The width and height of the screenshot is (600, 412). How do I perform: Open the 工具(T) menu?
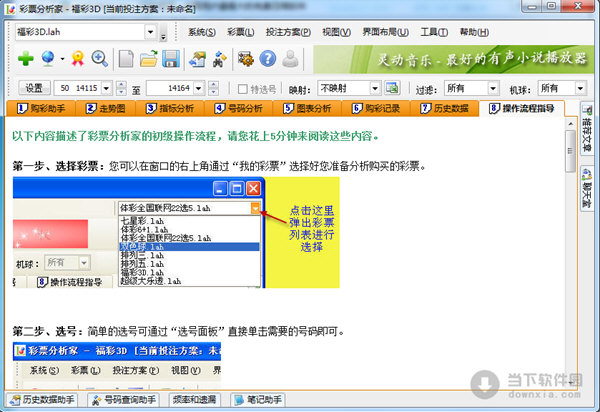point(434,32)
